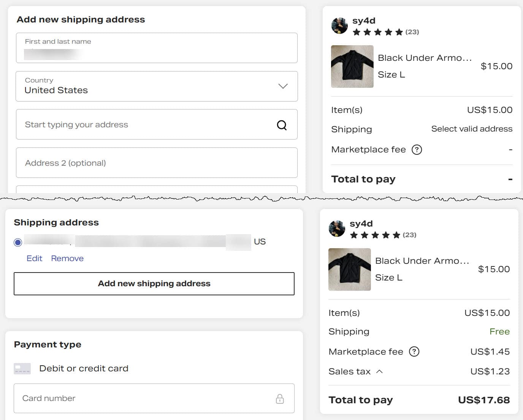Viewport: 523px width, 420px height.
Task: Focus the Start typing your address field
Action: coord(157,124)
